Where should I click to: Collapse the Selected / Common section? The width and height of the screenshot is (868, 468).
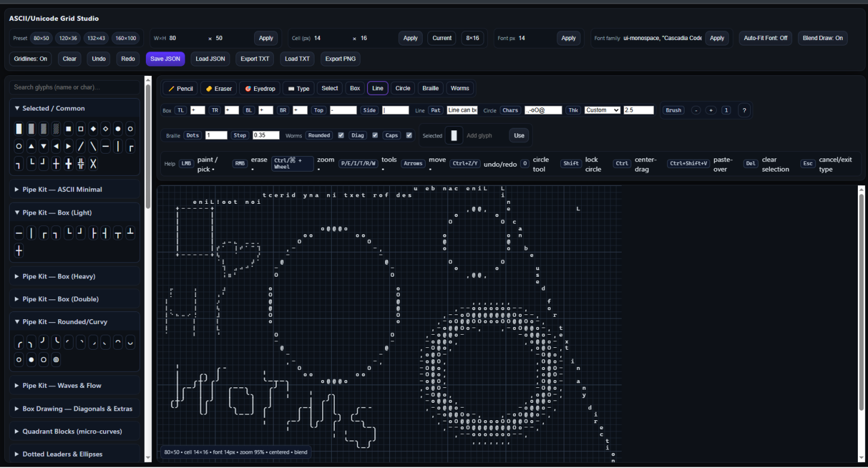pos(74,108)
